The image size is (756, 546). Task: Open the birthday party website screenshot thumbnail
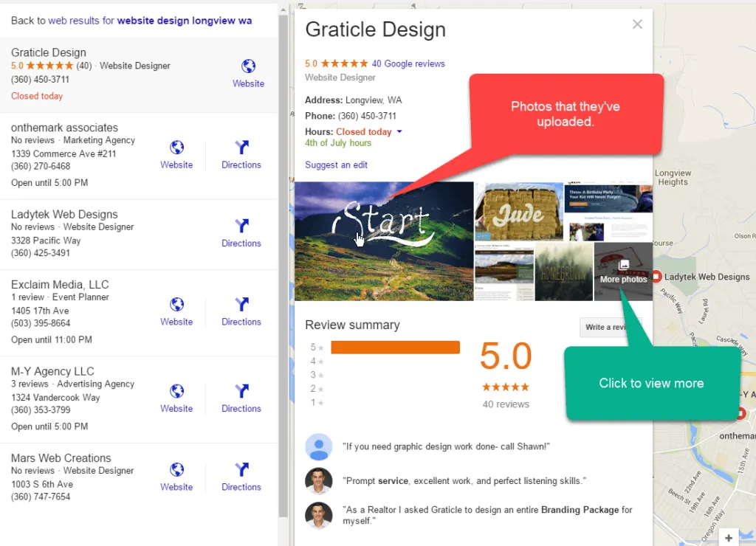(x=608, y=212)
